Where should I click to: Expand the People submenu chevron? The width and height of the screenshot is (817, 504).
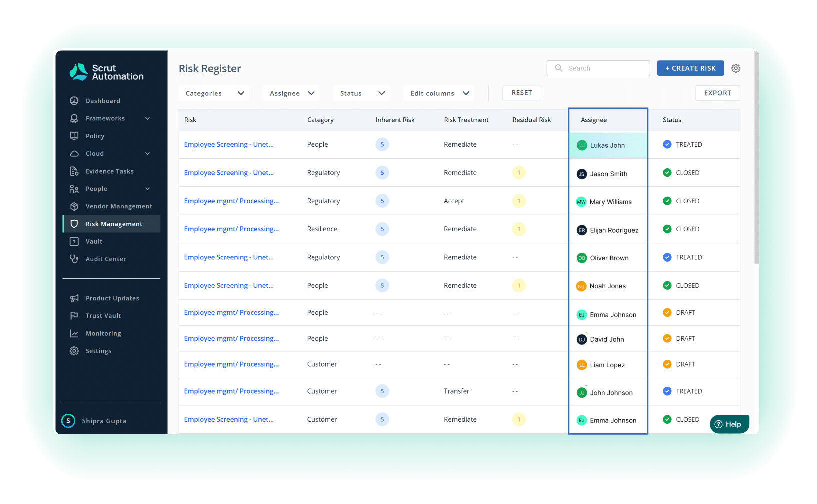point(148,189)
